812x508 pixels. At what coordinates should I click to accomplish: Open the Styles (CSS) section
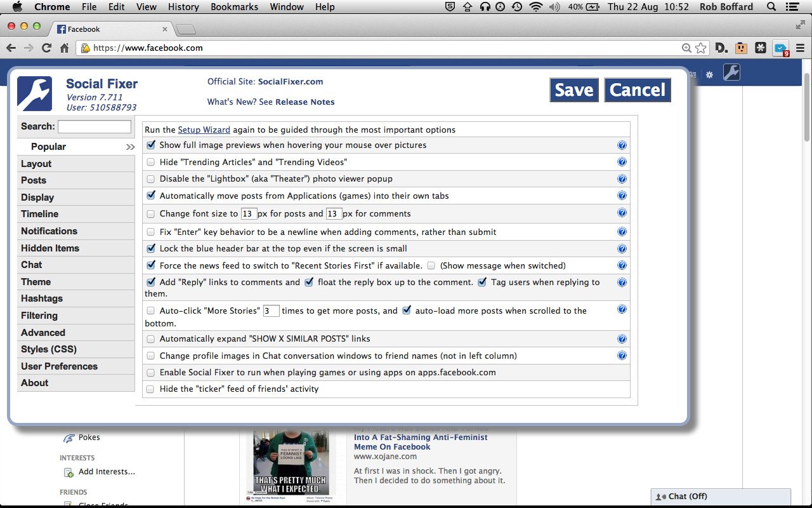76,349
